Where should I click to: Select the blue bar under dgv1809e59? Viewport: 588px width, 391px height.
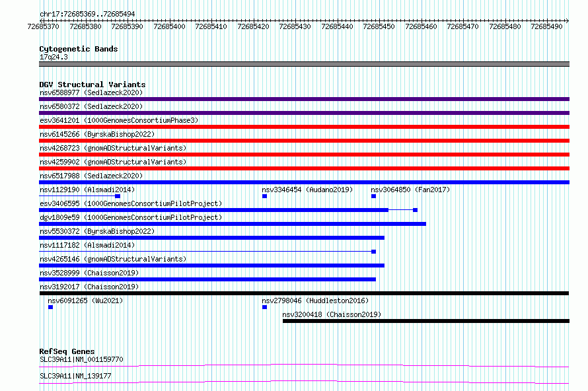233,224
